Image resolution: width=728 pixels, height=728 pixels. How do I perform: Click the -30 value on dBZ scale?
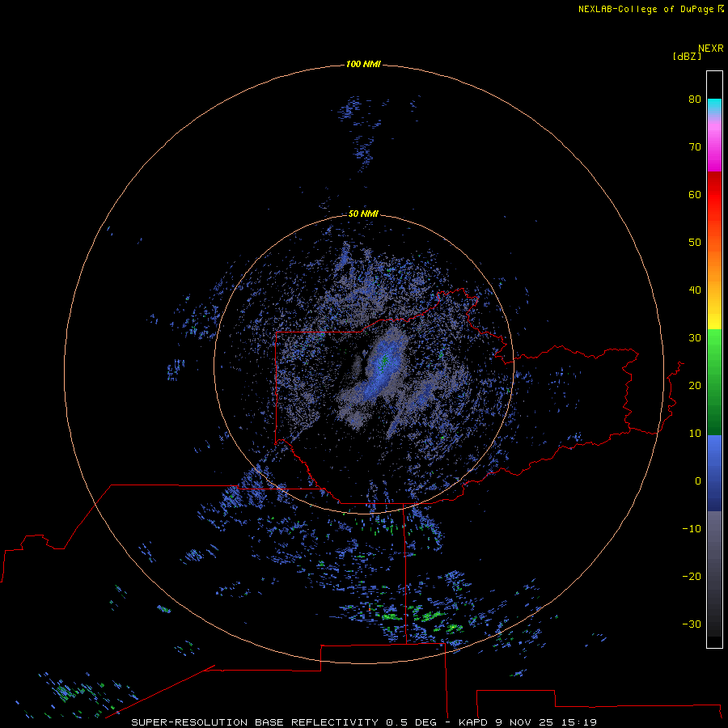[x=692, y=624]
